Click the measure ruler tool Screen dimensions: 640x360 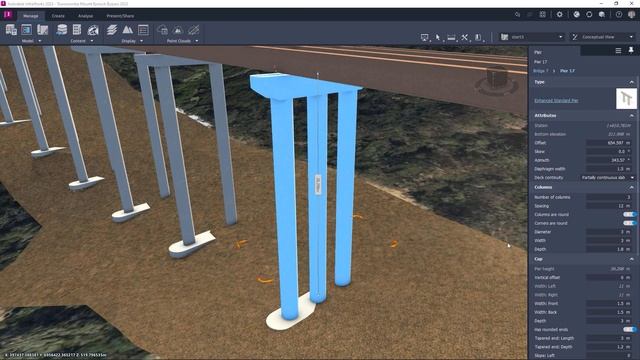click(x=451, y=37)
